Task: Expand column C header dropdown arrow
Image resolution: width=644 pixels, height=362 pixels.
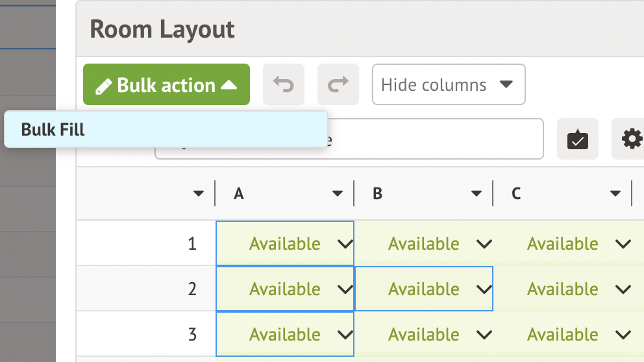Action: pyautogui.click(x=615, y=194)
